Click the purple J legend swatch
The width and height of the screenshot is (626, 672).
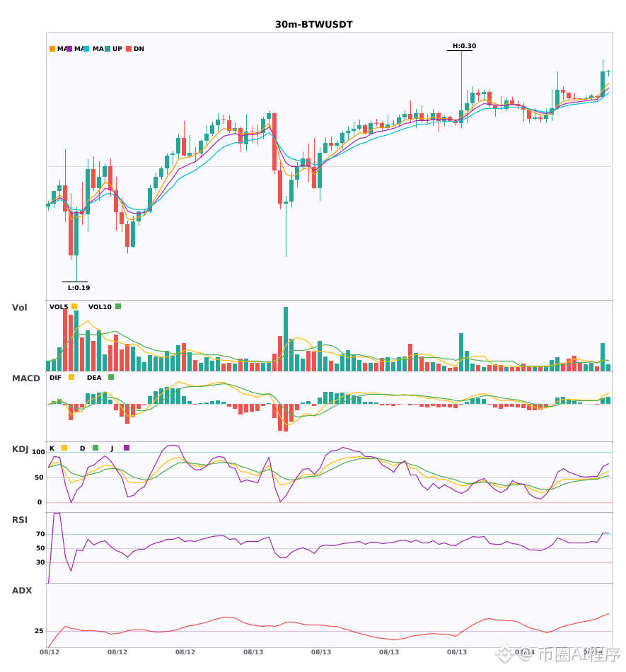pyautogui.click(x=127, y=448)
